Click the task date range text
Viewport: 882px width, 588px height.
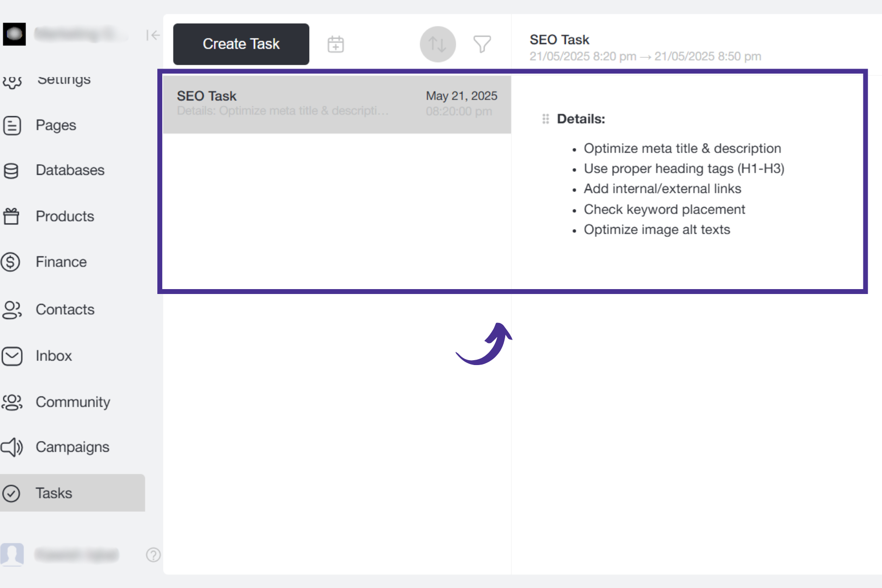pos(645,57)
